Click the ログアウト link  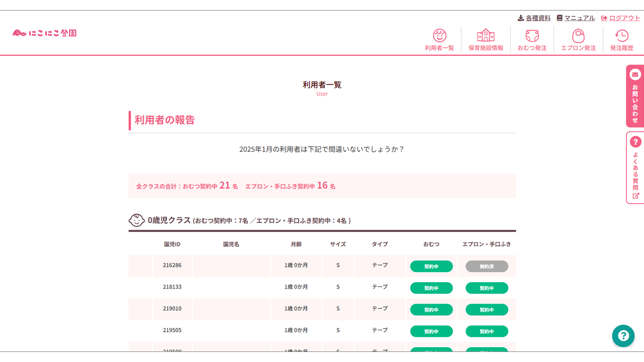point(625,18)
